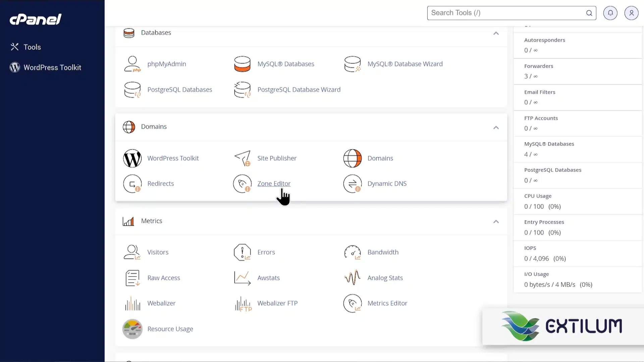Click the notifications bell icon
This screenshot has height=362, width=644.
pyautogui.click(x=610, y=13)
